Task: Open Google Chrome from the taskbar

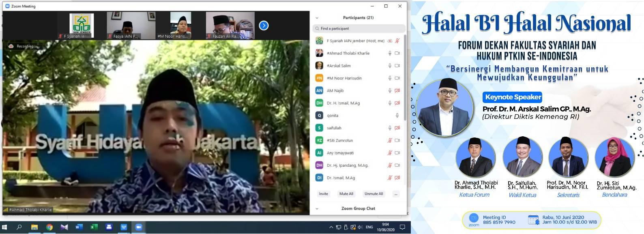Action: (x=49, y=227)
